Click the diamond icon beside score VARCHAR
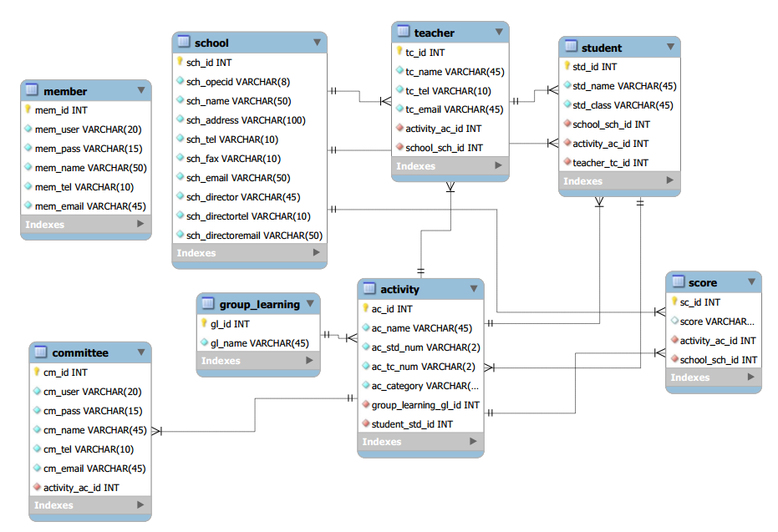The height and width of the screenshot is (532, 778). 675,321
